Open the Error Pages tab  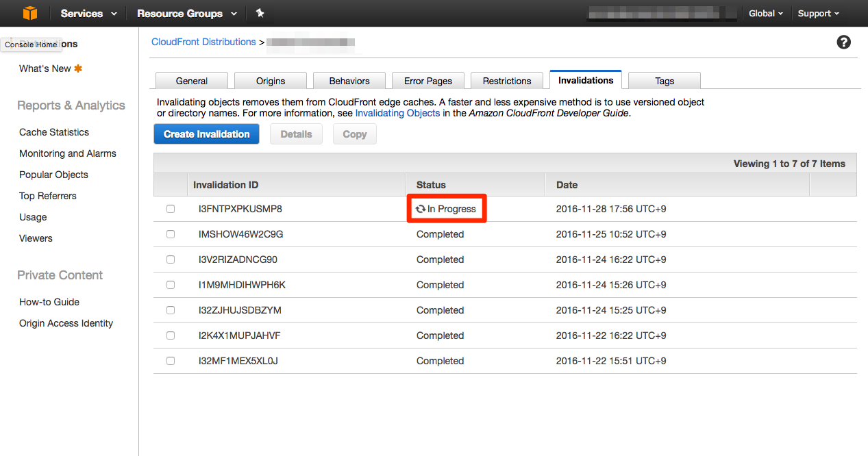427,80
